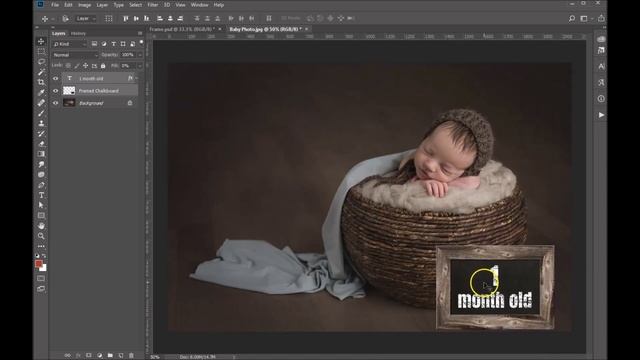Toggle shape layer filter icon

coord(123,44)
